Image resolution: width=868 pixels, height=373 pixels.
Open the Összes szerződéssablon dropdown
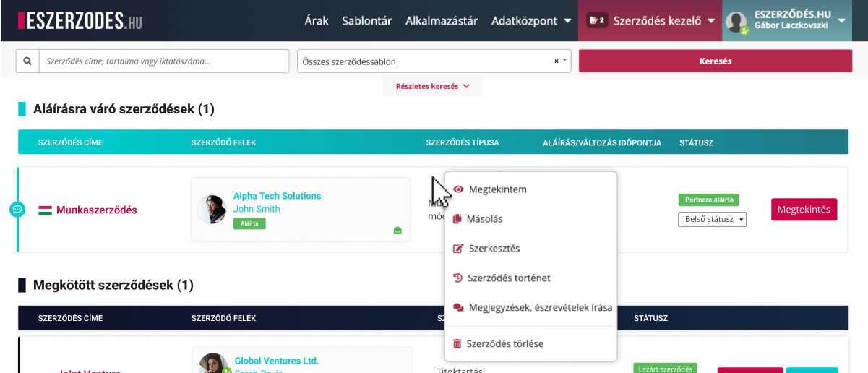pos(434,61)
